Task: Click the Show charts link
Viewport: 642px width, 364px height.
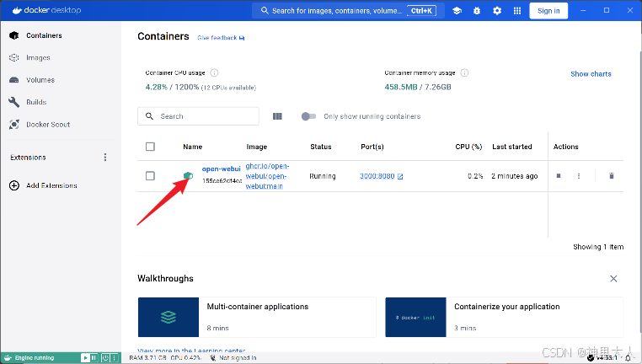Action: tap(591, 74)
